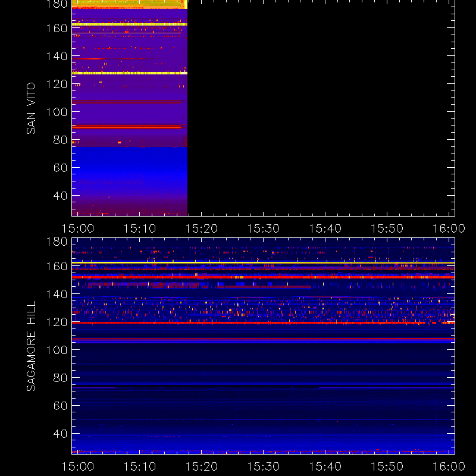
Task: Click 15:20 under the San Vito plot
Action: pos(201,228)
